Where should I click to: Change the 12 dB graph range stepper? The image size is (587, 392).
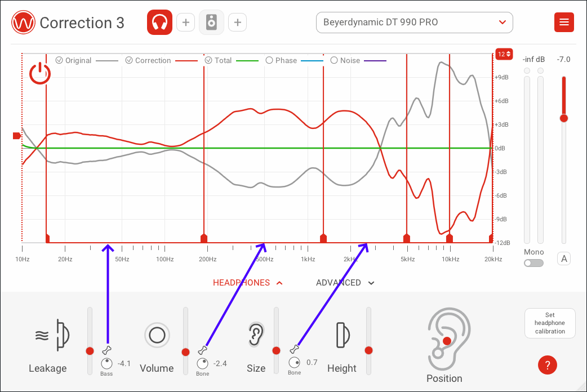[x=504, y=54]
